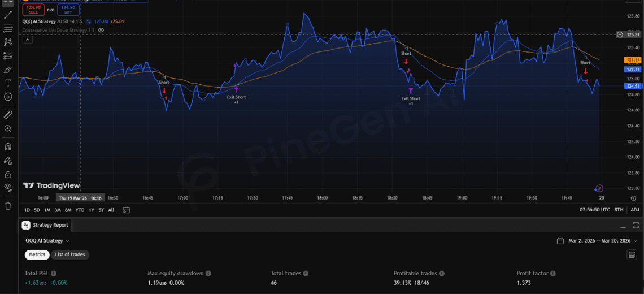This screenshot has width=644, height=294.
Task: Click the Max equity drawdown info icon
Action: point(208,273)
